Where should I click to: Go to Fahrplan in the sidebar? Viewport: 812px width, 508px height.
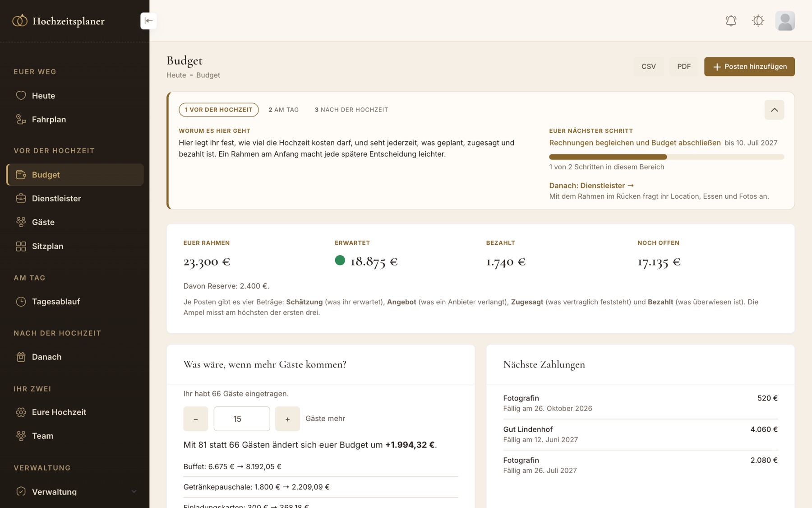point(75,120)
